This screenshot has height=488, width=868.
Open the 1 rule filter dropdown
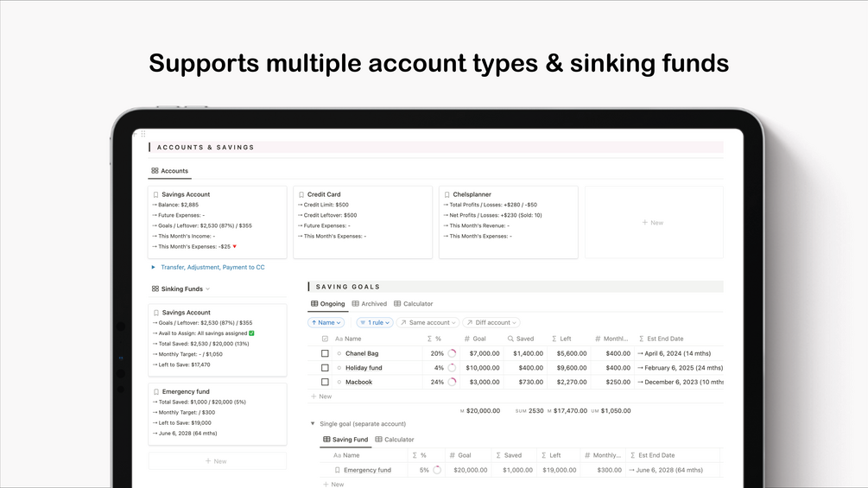coord(375,322)
